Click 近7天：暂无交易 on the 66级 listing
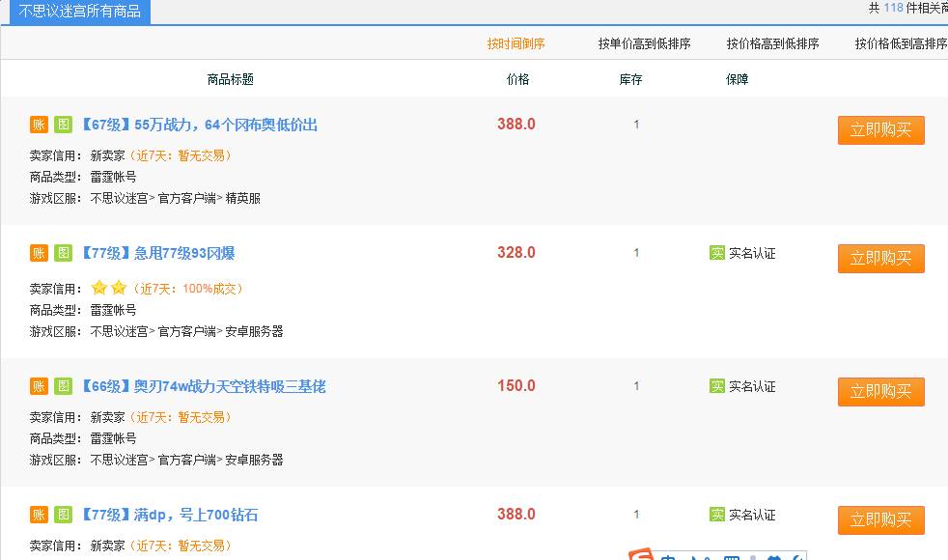948x560 pixels. [x=181, y=417]
